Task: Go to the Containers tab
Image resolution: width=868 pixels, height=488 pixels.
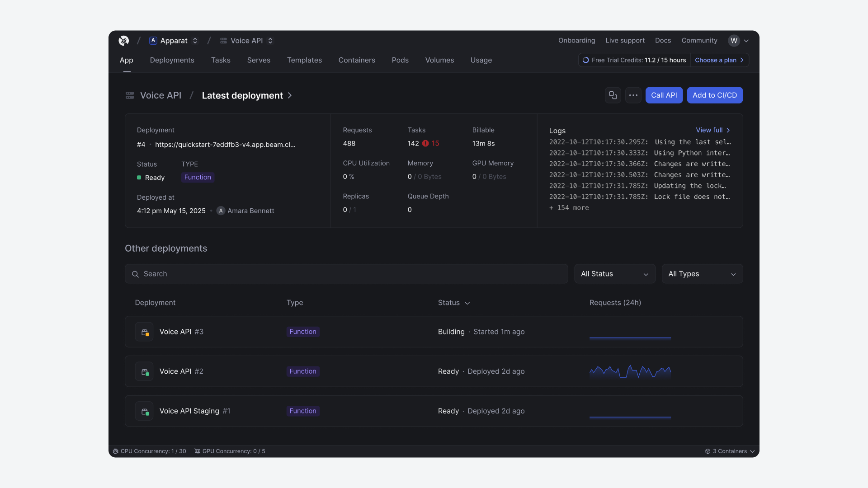Action: click(357, 60)
